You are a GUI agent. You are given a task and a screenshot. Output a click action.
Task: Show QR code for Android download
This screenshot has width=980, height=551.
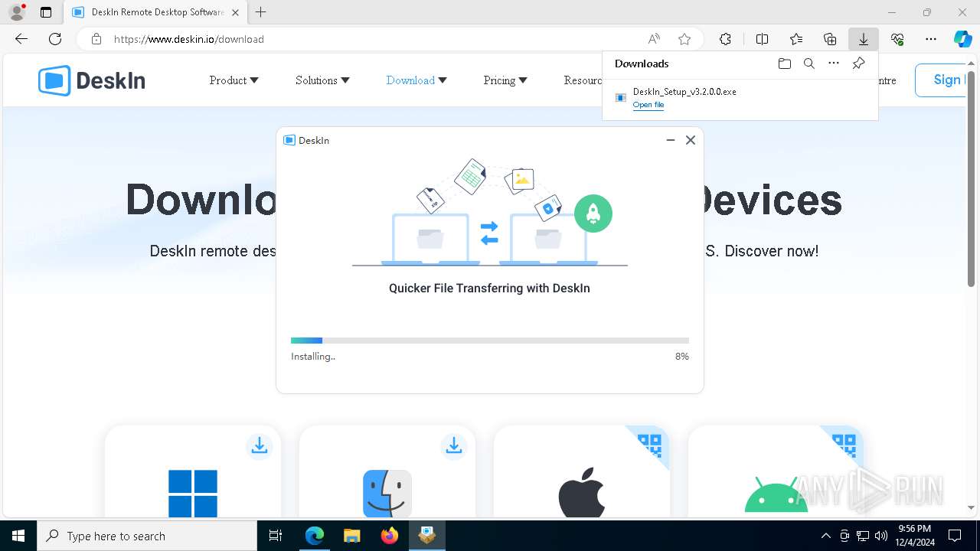(844, 445)
